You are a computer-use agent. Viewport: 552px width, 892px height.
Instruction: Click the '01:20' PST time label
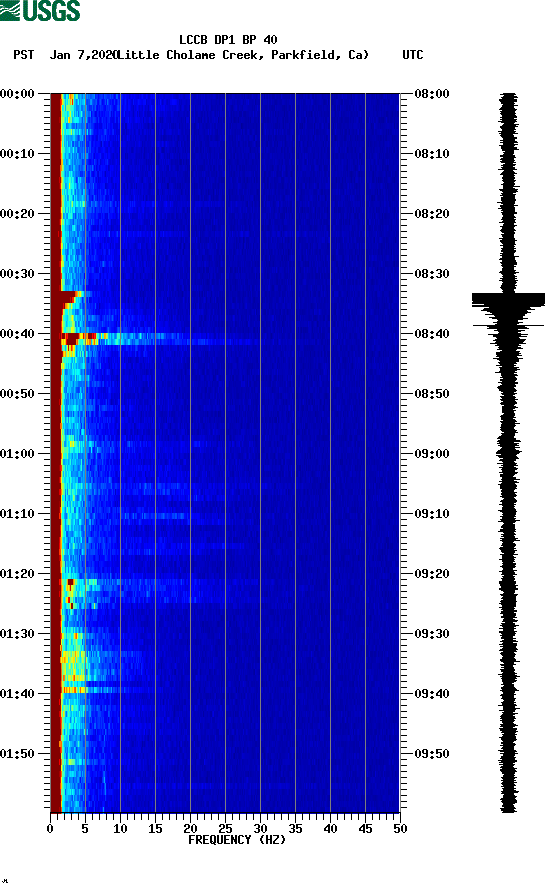17,574
